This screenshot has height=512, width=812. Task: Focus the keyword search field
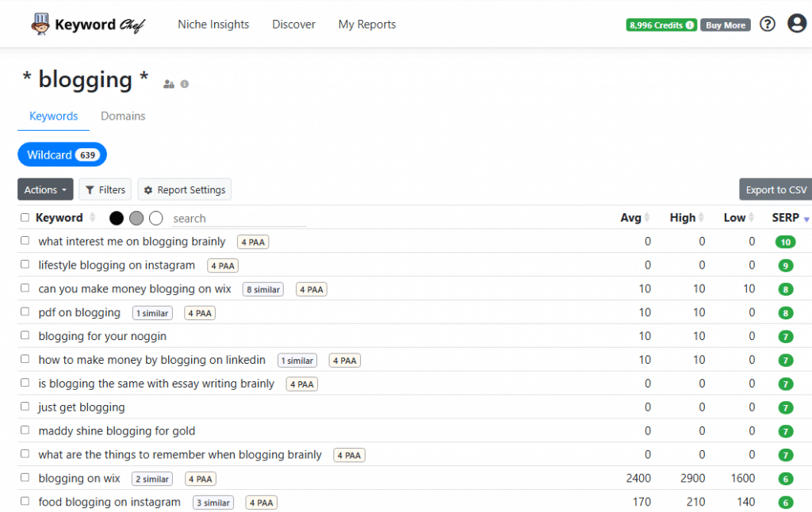pos(239,219)
